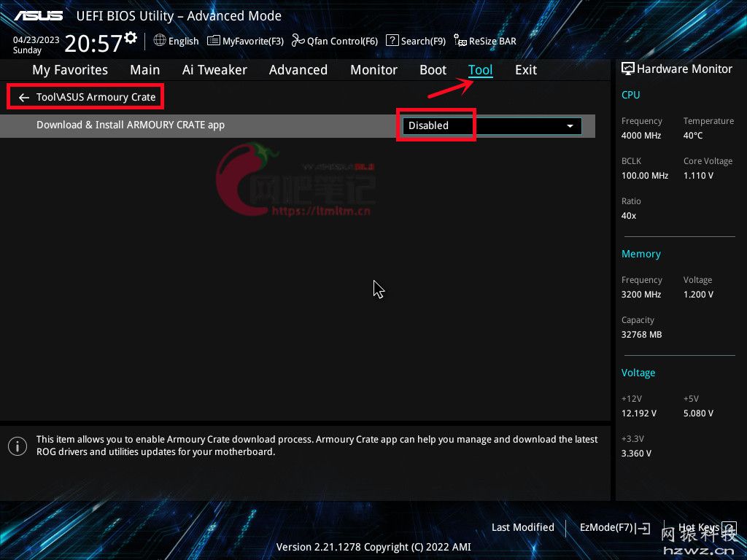The height and width of the screenshot is (560, 747).
Task: Click the globe language icon
Action: [160, 41]
